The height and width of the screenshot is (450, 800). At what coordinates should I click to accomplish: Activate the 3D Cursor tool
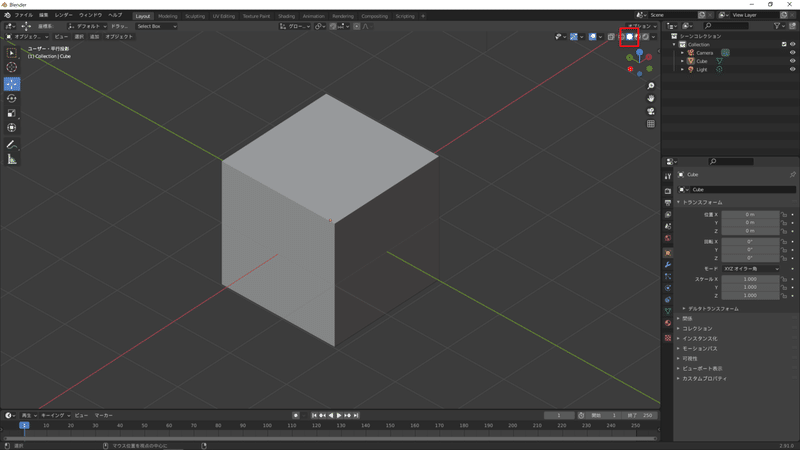pyautogui.click(x=12, y=67)
